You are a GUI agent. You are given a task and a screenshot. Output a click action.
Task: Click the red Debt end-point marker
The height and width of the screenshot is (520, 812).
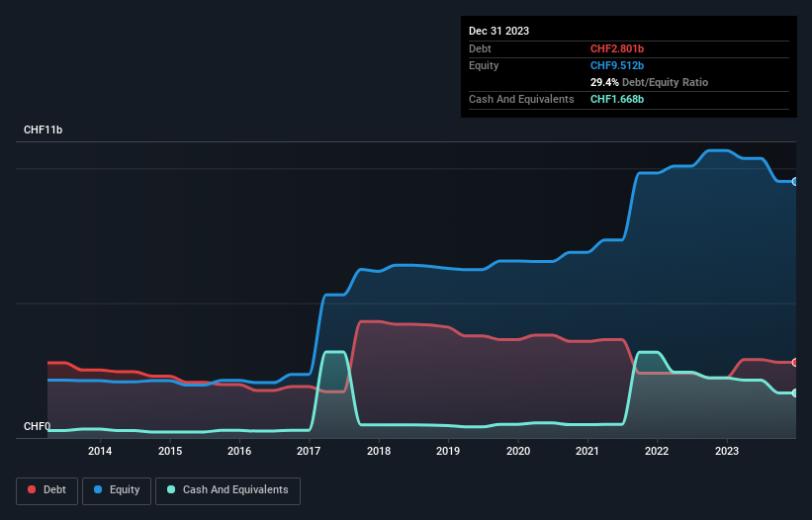coord(795,362)
